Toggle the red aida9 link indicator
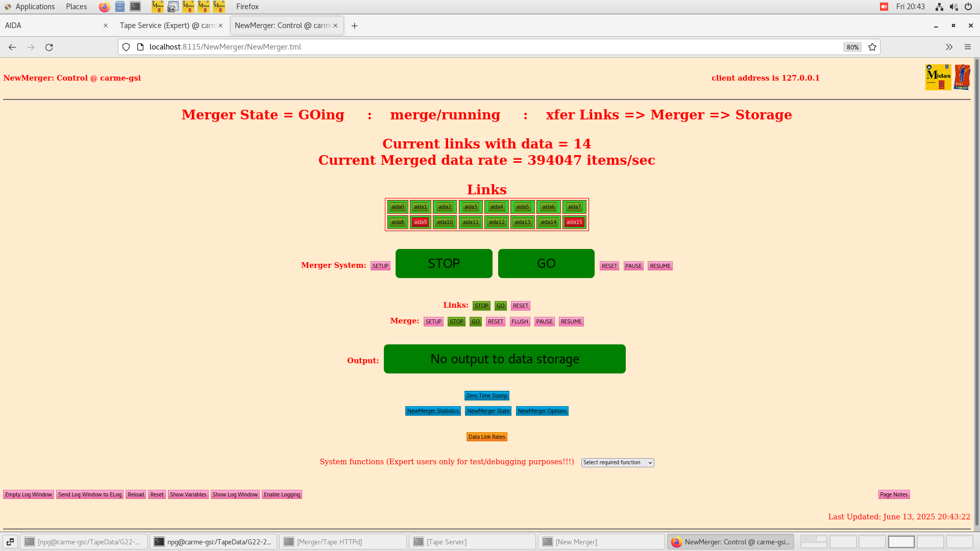 pos(420,222)
